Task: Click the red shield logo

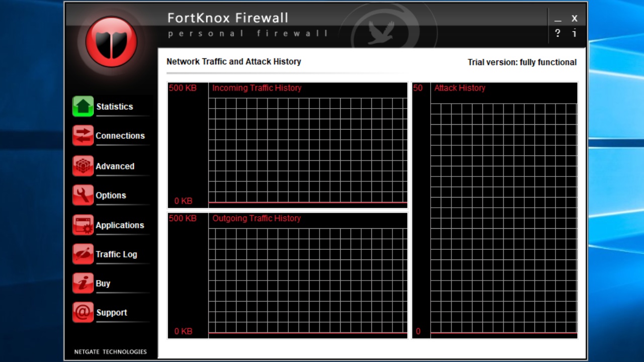Action: (x=111, y=42)
